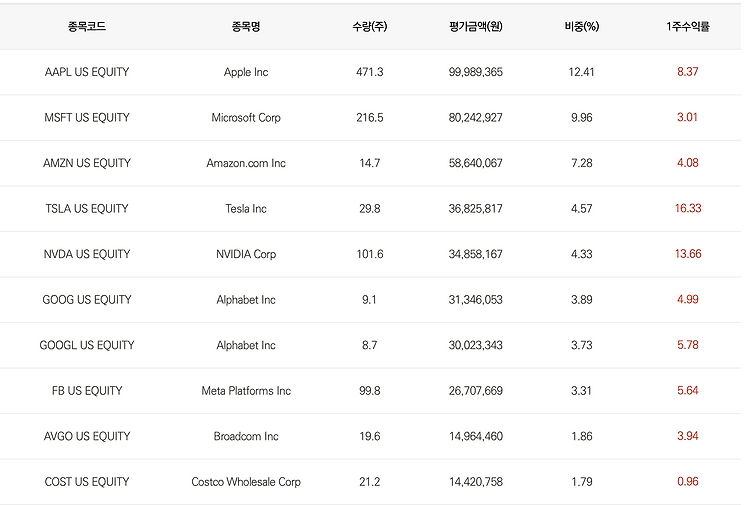Click the valuation amount 34,858,167
Viewport: 750px width, 505px height.
475,254
